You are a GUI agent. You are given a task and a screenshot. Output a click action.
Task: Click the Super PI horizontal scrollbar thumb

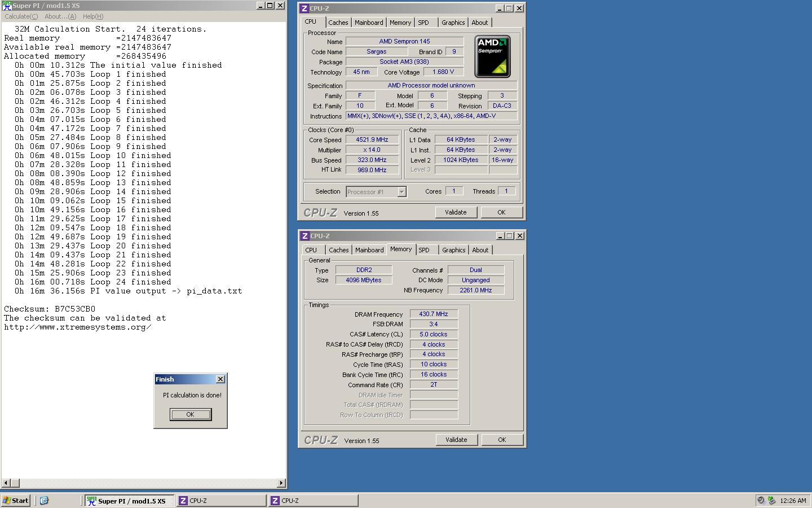15,483
